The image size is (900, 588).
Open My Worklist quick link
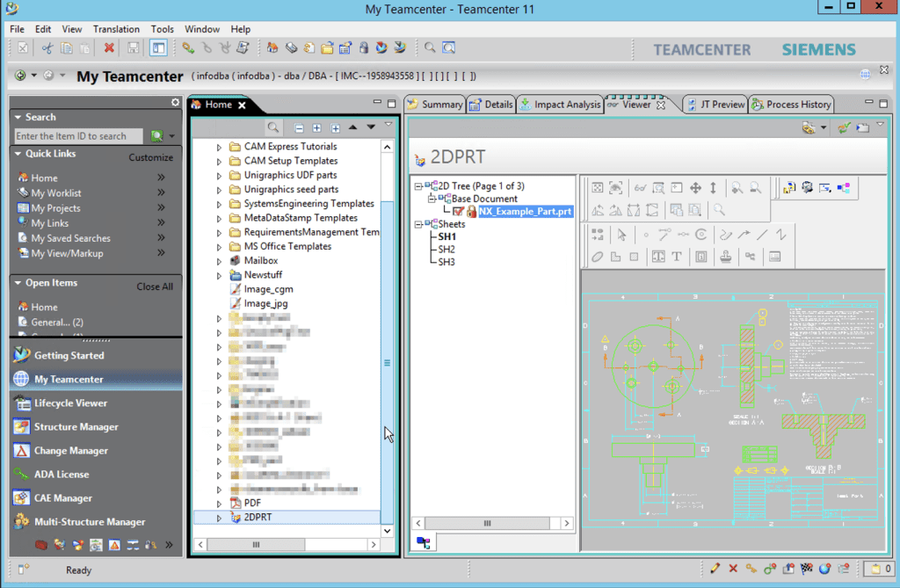coord(56,192)
